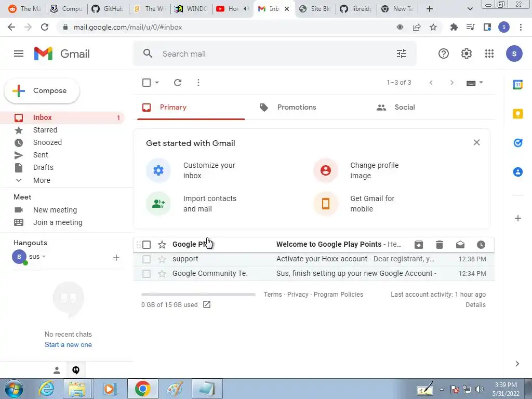Image resolution: width=532 pixels, height=399 pixels.
Task: Get add-ons plus icon in side panel
Action: pyautogui.click(x=518, y=218)
